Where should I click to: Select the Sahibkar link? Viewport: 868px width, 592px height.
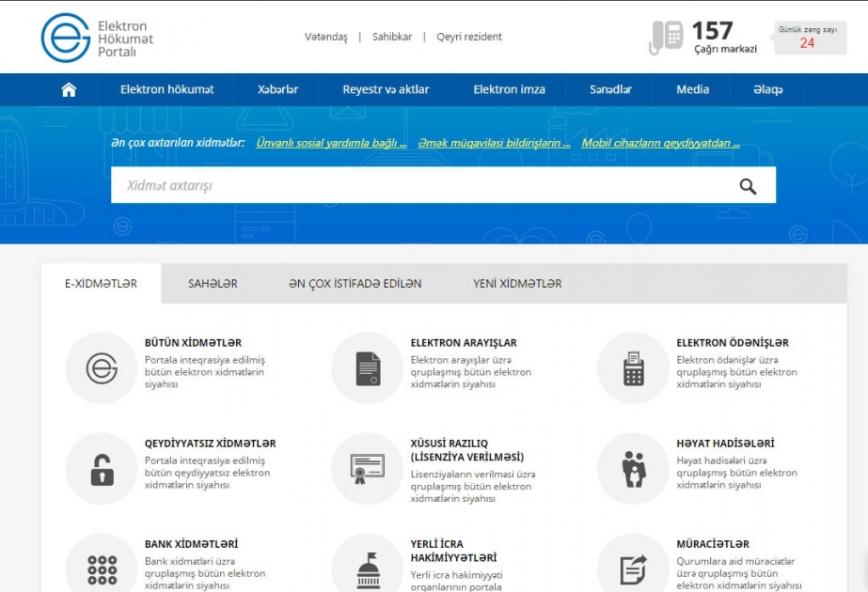point(392,37)
